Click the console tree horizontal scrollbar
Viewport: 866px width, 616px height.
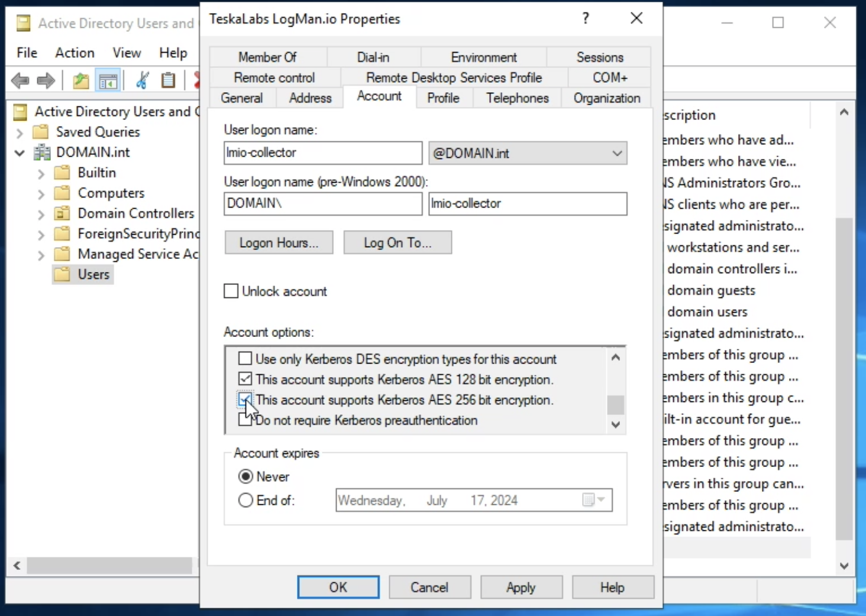pyautogui.click(x=109, y=566)
